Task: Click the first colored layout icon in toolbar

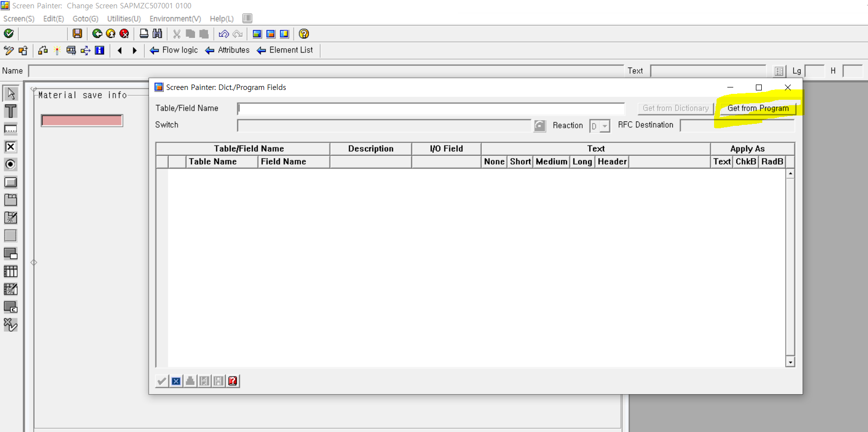Action: pos(257,33)
